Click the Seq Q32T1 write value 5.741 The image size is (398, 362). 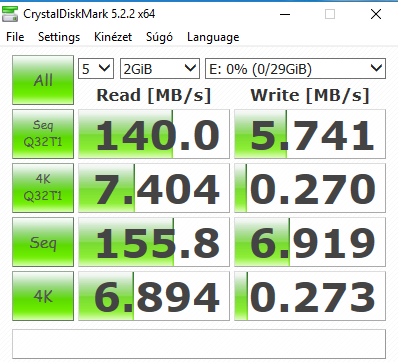click(310, 134)
